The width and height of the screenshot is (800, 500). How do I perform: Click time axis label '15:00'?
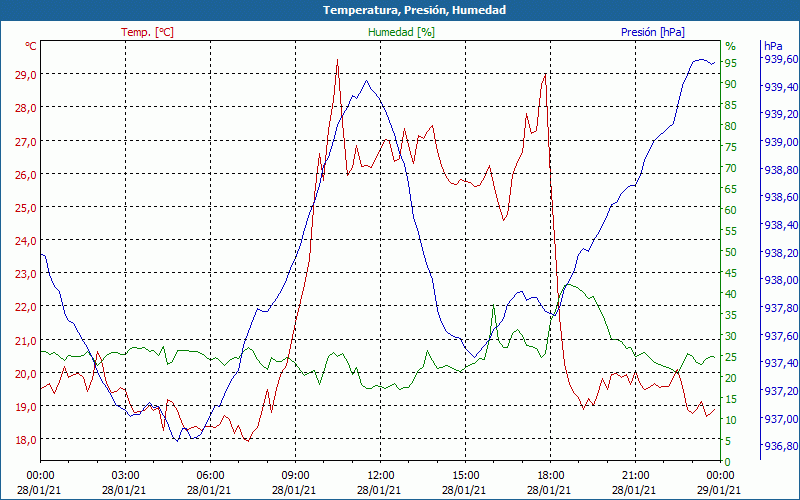(465, 475)
